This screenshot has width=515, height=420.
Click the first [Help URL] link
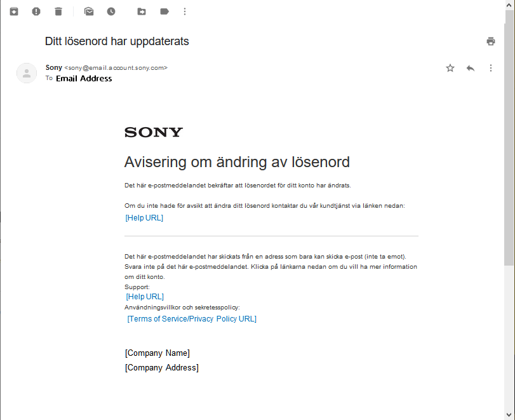(144, 218)
